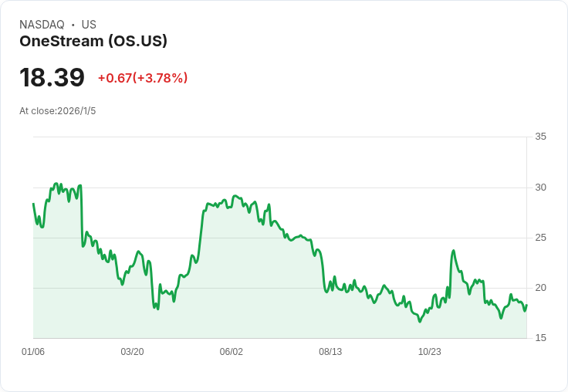The image size is (568, 392).
Task: Select the 06/02 date on x-axis
Action: pyautogui.click(x=232, y=352)
